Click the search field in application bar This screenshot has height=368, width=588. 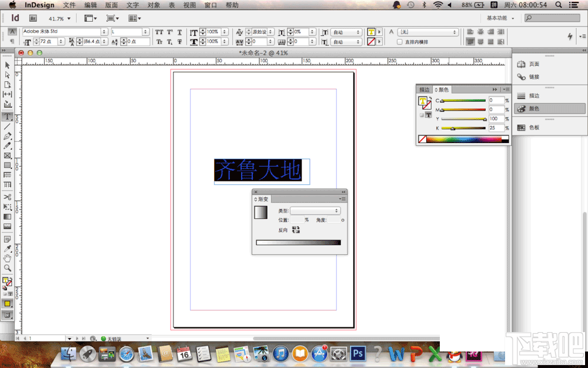552,18
